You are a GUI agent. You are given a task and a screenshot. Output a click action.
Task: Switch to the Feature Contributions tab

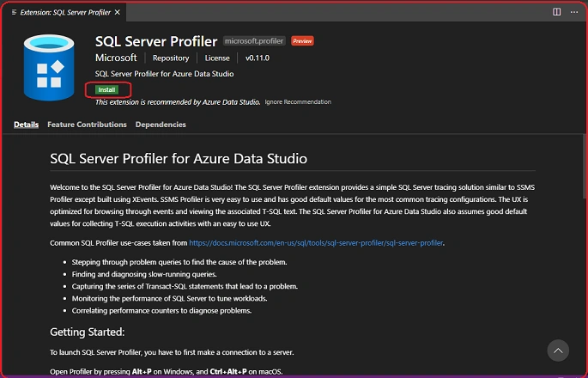pyautogui.click(x=87, y=125)
